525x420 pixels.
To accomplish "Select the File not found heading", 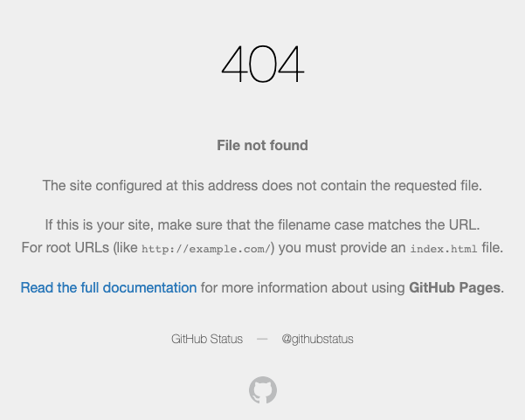I will 262,145.
